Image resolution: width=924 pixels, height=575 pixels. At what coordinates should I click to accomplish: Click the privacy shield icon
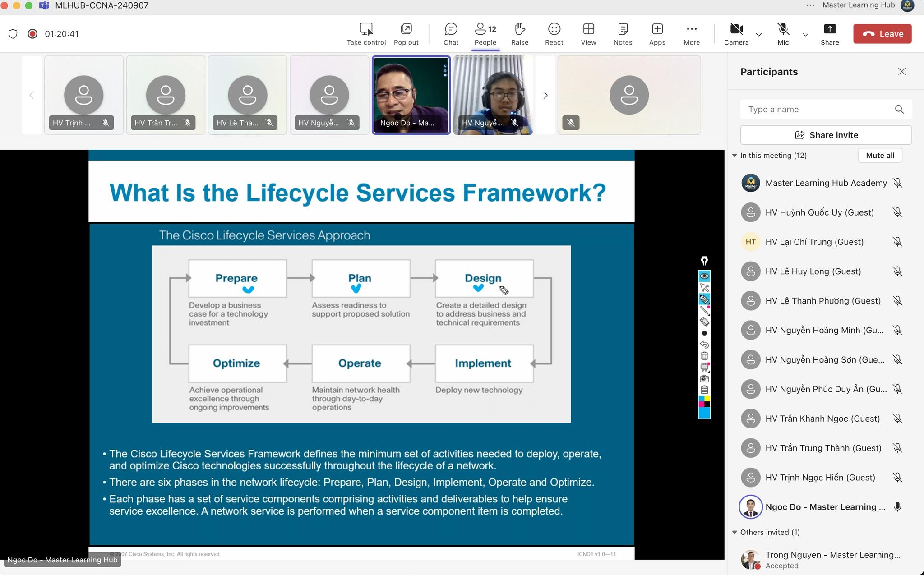pos(13,34)
